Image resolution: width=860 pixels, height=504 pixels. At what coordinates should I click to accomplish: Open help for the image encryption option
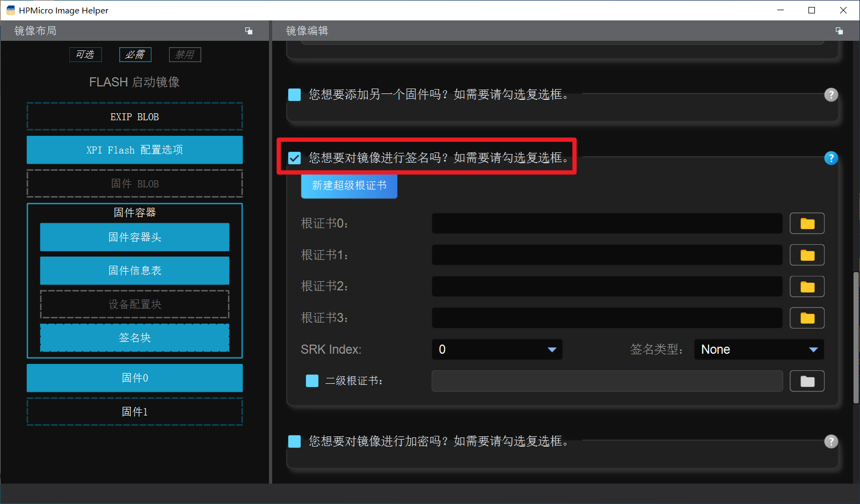coord(831,441)
